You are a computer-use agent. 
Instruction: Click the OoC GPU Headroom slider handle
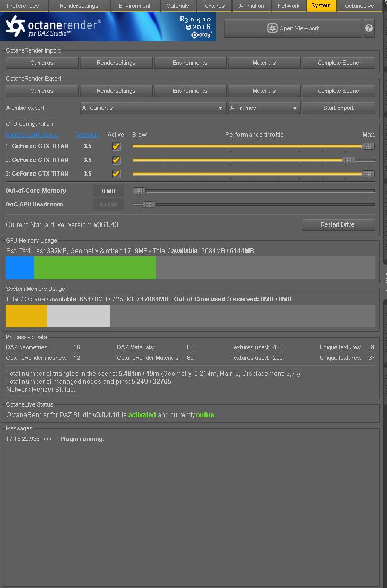coord(149,205)
